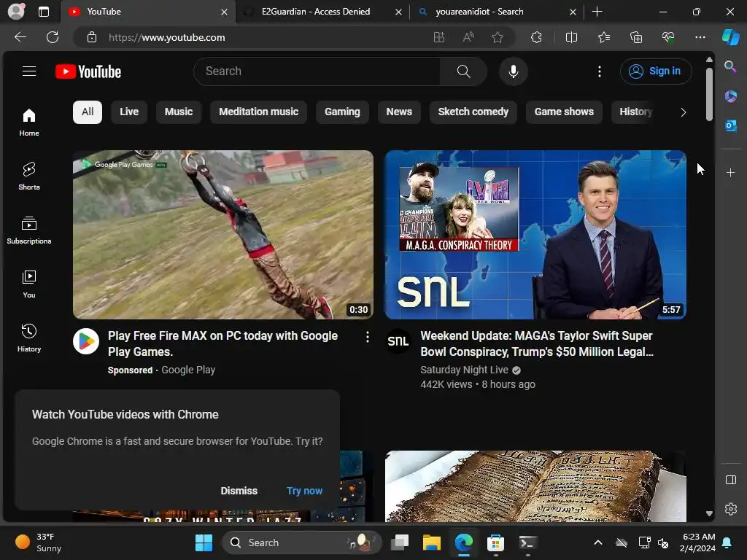Open the Collections icon

pos(636,37)
